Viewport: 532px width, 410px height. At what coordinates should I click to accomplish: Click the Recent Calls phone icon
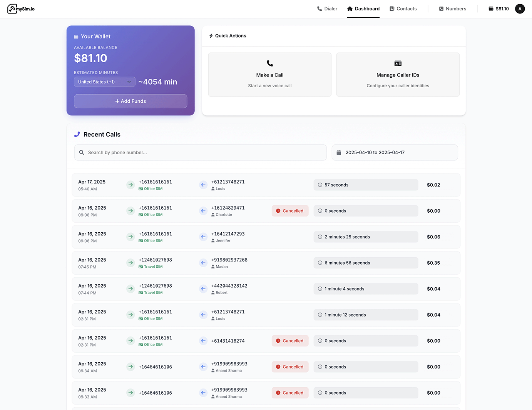click(x=77, y=135)
